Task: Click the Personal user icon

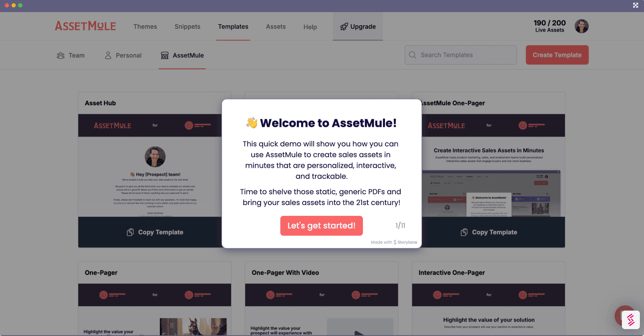Action: click(108, 55)
